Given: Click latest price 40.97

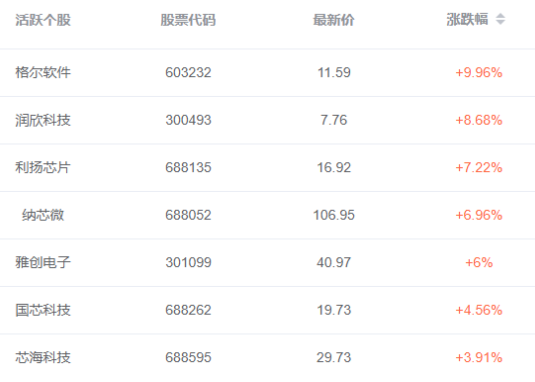Looking at the screenshot, I should click(x=334, y=262).
